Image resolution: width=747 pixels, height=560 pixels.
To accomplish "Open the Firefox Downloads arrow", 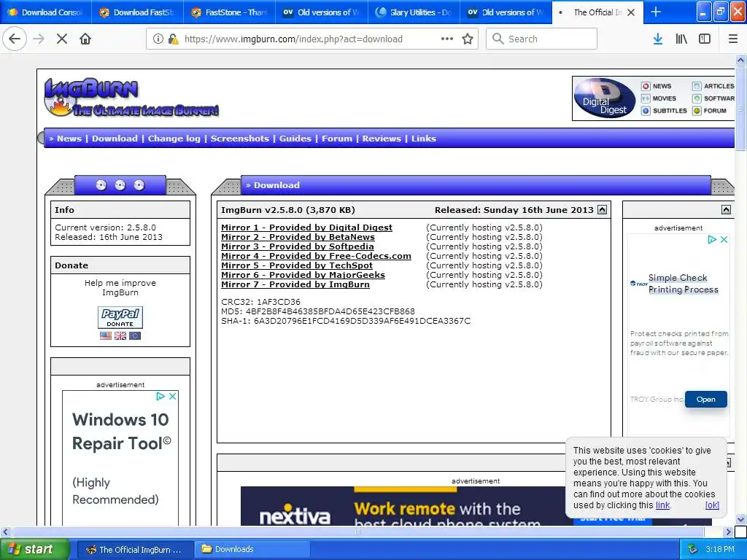I will coord(658,39).
